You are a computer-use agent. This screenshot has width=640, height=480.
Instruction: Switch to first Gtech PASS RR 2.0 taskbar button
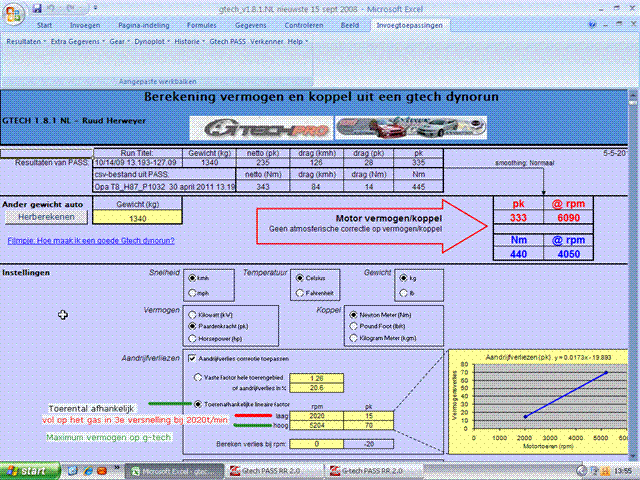[x=273, y=471]
